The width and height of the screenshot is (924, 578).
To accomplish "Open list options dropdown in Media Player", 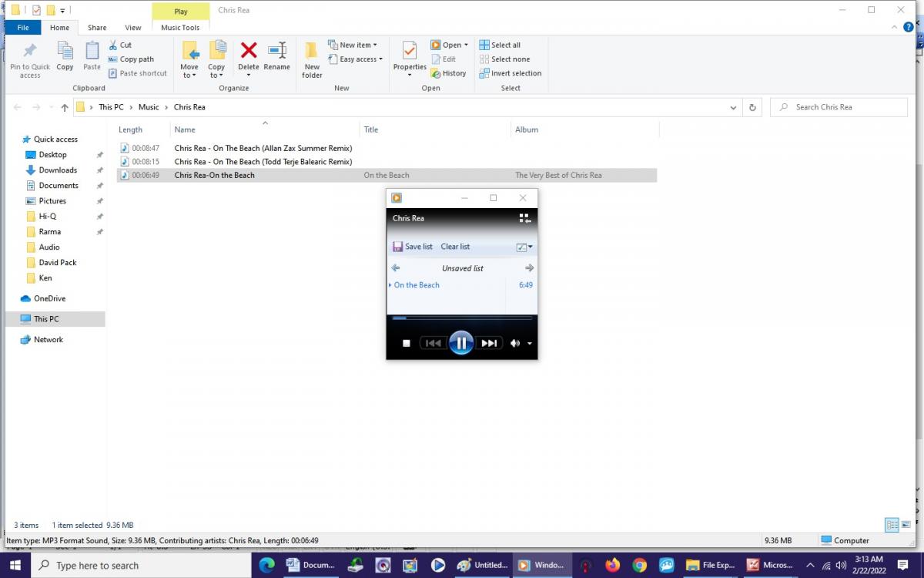I will point(524,247).
